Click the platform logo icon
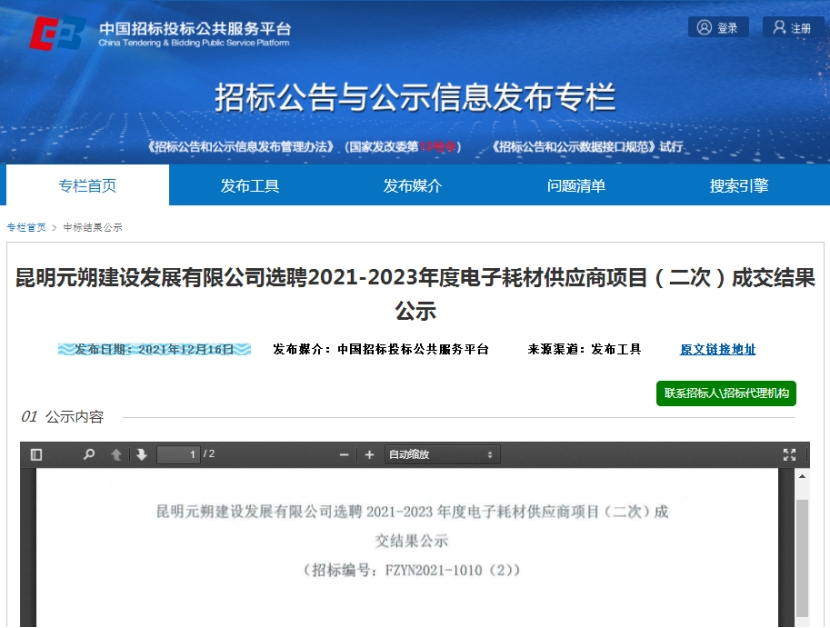Viewport: 830px width, 628px height. [57, 34]
